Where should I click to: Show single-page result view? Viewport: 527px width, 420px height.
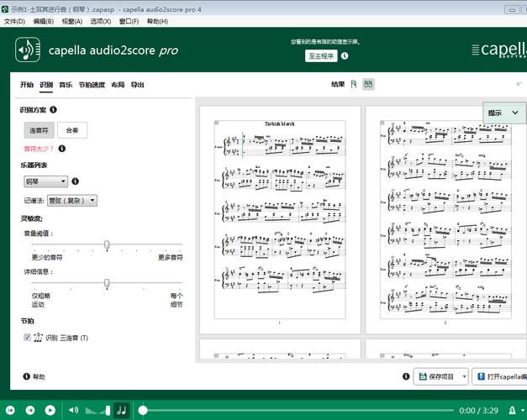354,84
